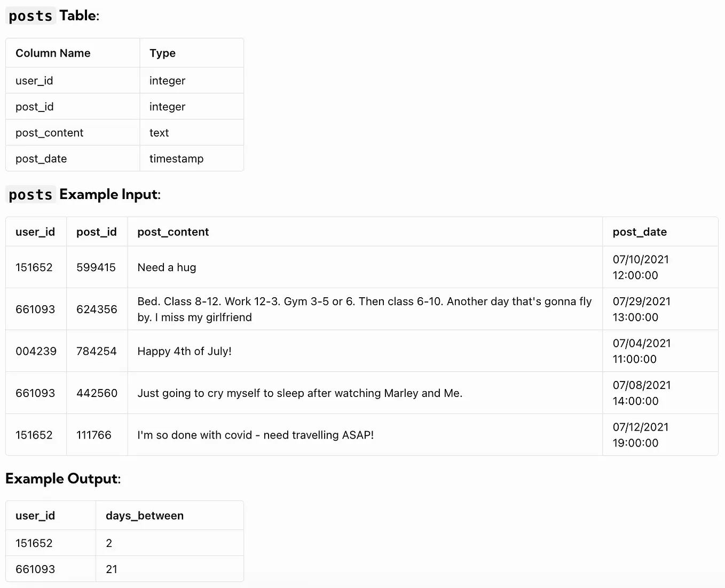Viewport: 725px width, 588px height.
Task: Select the 'Column Name' header cell
Action: click(x=73, y=53)
